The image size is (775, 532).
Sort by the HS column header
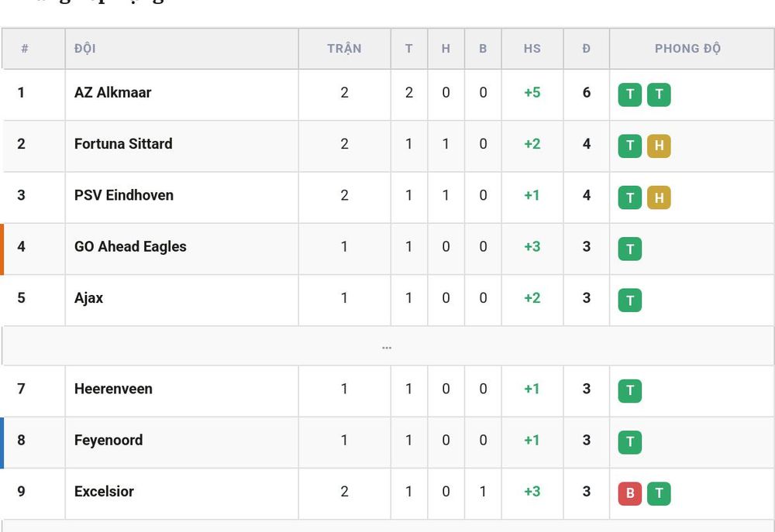coord(532,49)
